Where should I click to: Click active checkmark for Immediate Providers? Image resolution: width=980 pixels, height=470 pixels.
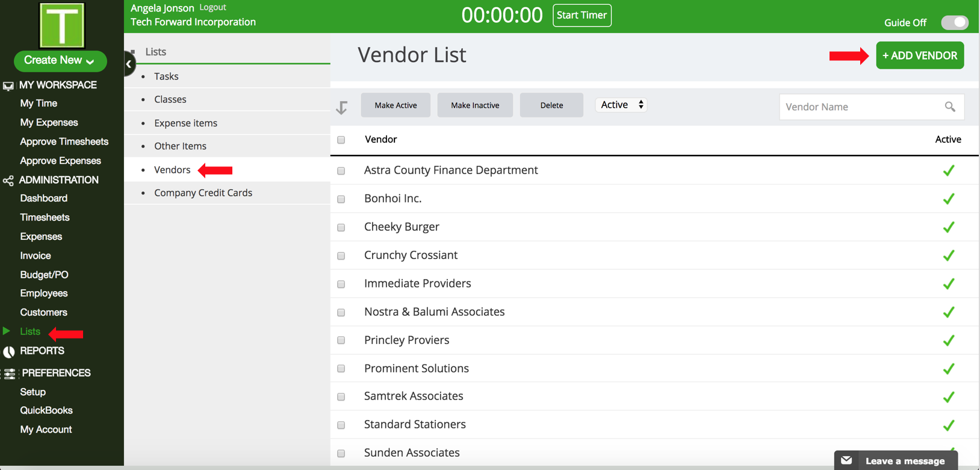coord(949,284)
